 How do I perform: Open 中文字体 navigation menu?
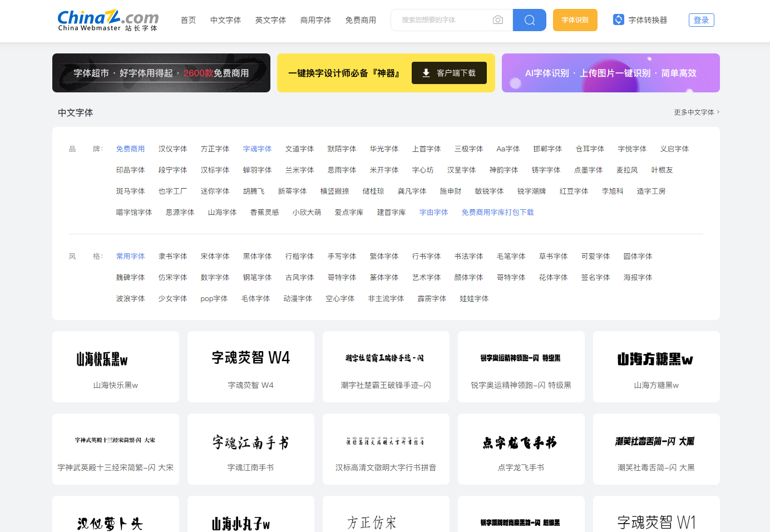pos(226,20)
